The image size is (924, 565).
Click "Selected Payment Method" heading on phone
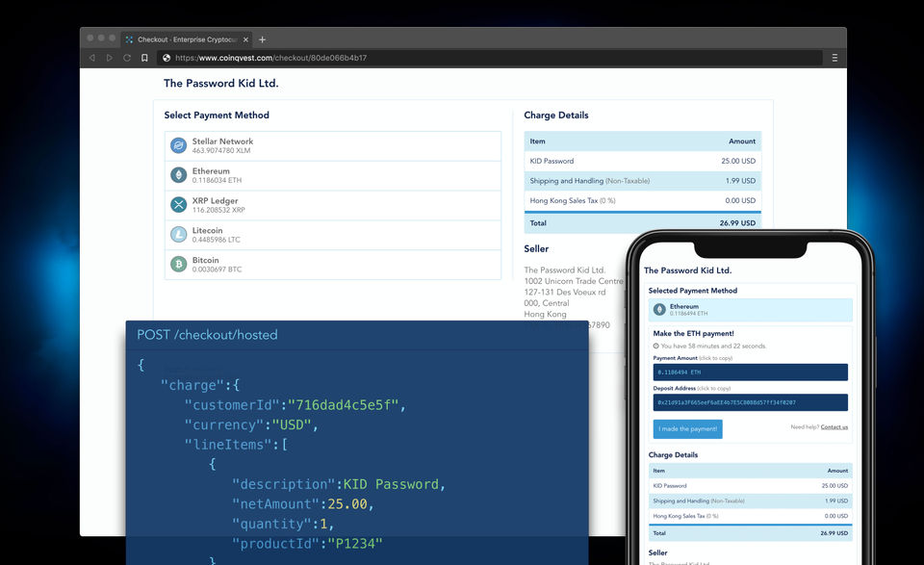click(692, 291)
